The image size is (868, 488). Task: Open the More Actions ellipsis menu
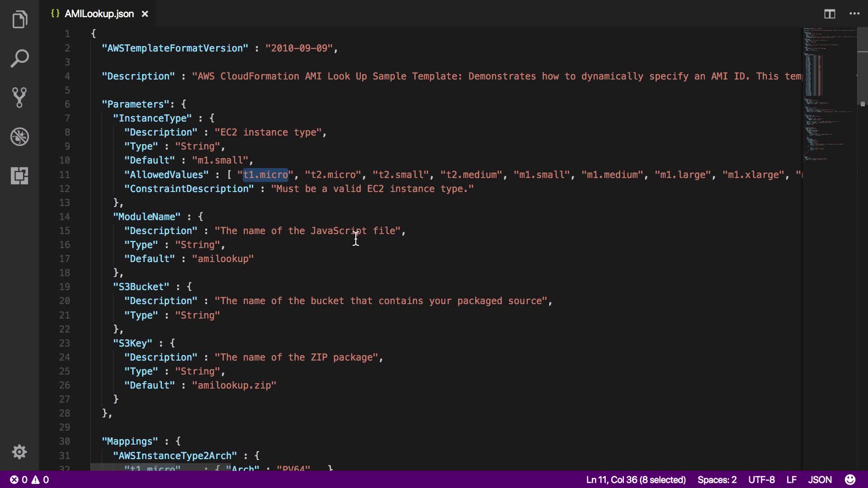[854, 14]
